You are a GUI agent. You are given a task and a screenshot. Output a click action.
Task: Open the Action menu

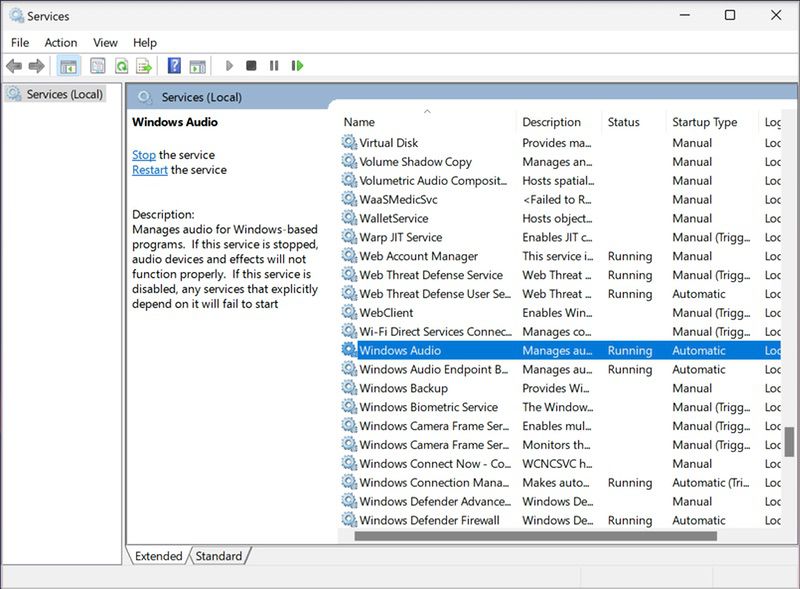pyautogui.click(x=61, y=42)
